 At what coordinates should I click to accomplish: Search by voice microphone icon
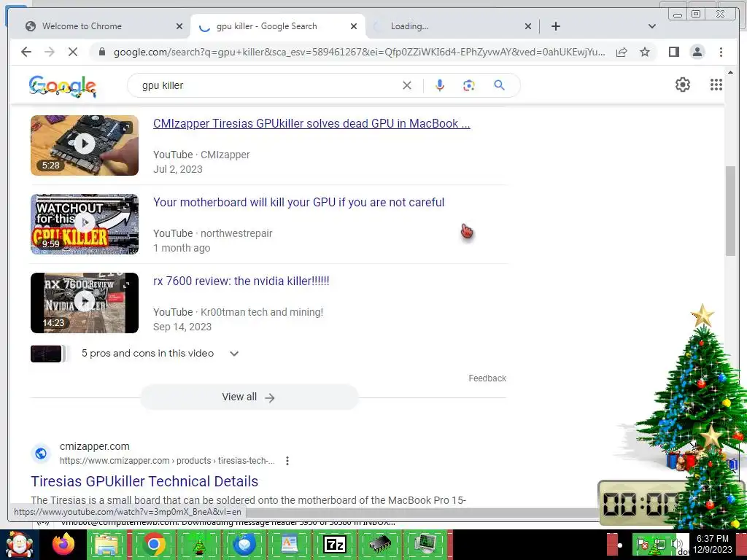click(x=440, y=85)
